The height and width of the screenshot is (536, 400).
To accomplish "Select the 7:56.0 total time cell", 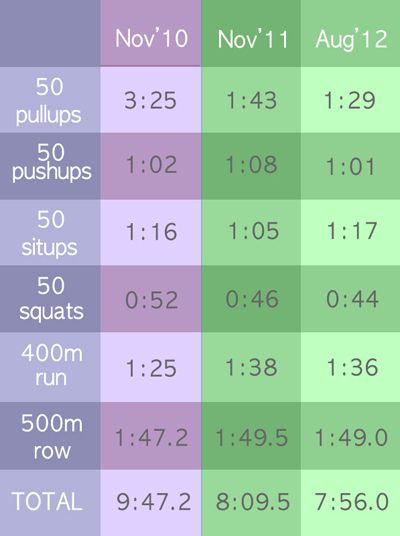I will point(350,502).
